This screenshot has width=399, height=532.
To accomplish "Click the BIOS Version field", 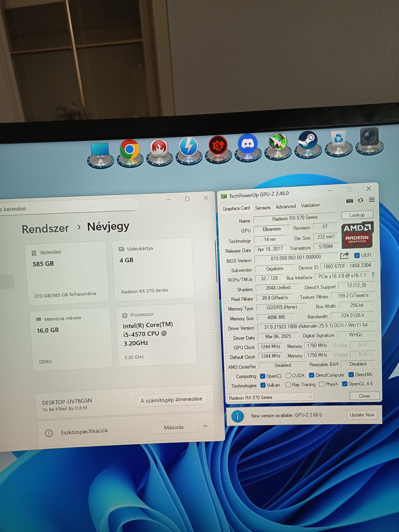I will 296,257.
